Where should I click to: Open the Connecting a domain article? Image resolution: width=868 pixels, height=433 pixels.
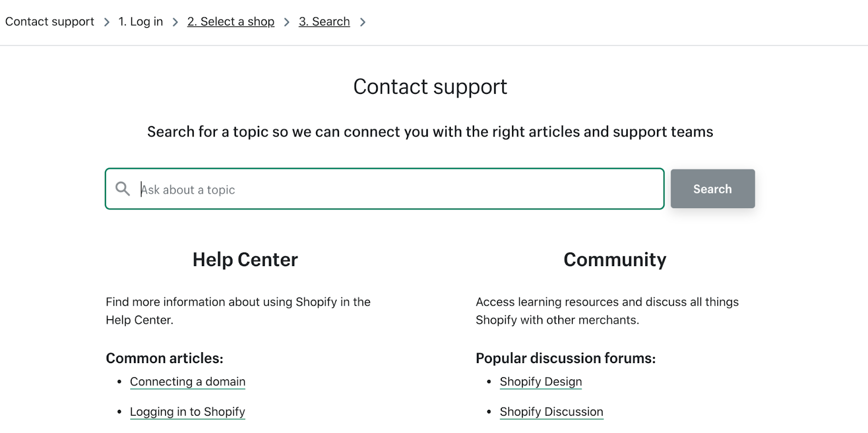tap(188, 382)
